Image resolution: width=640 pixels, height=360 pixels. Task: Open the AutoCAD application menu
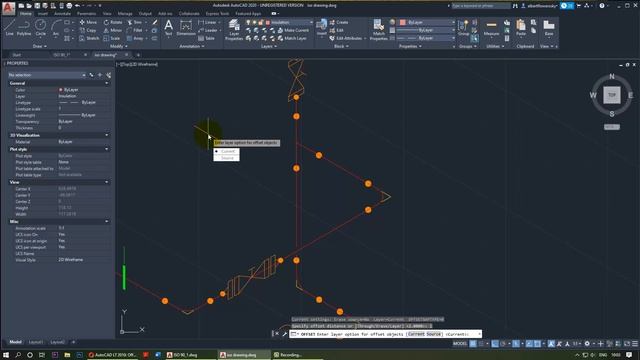[8, 8]
